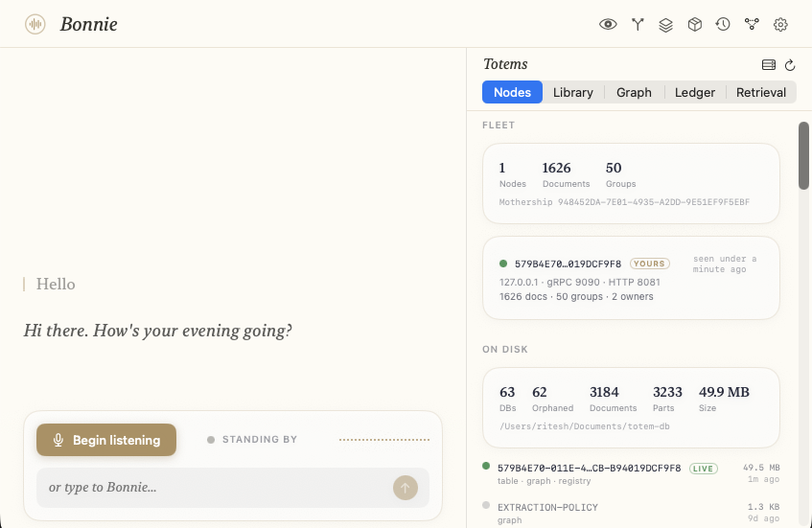
Task: Open settings gear icon
Action: pos(780,24)
